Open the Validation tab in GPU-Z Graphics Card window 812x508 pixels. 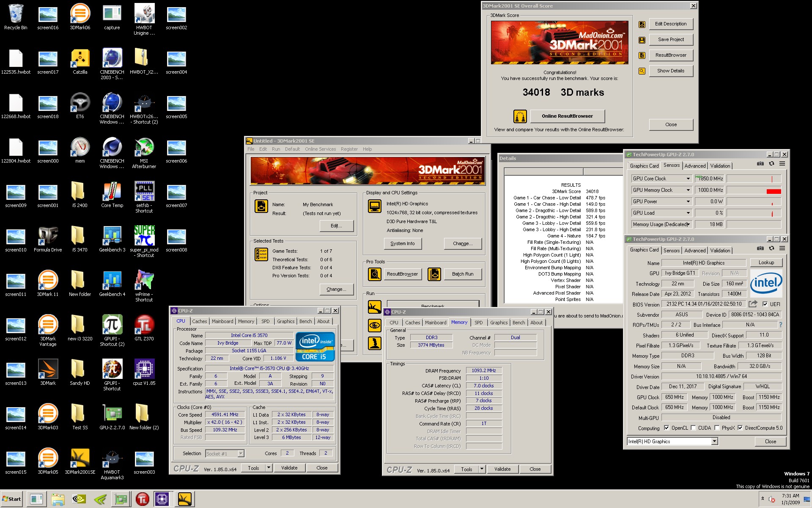coord(720,251)
